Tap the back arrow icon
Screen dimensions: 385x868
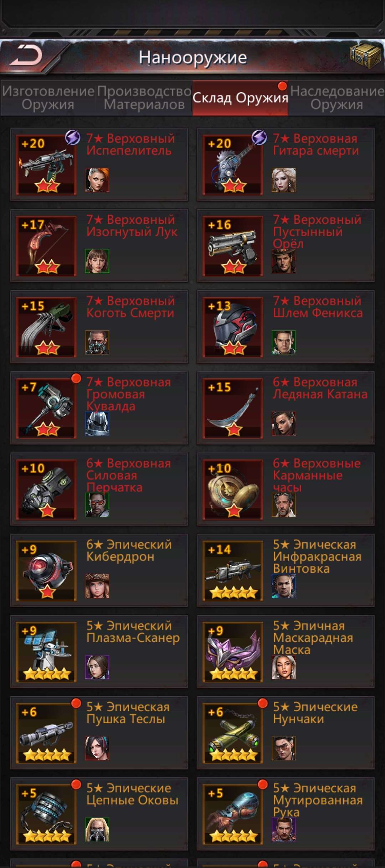coord(26,56)
